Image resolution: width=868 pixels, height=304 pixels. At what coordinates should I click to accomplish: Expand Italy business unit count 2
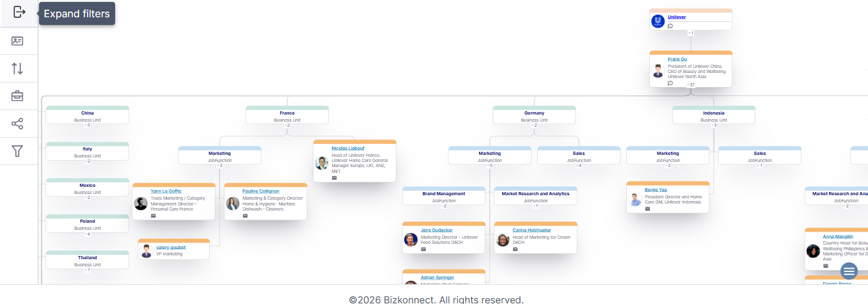[88, 161]
